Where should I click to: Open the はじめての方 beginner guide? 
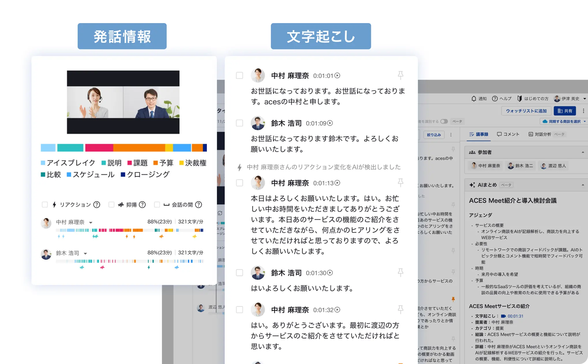pyautogui.click(x=533, y=99)
